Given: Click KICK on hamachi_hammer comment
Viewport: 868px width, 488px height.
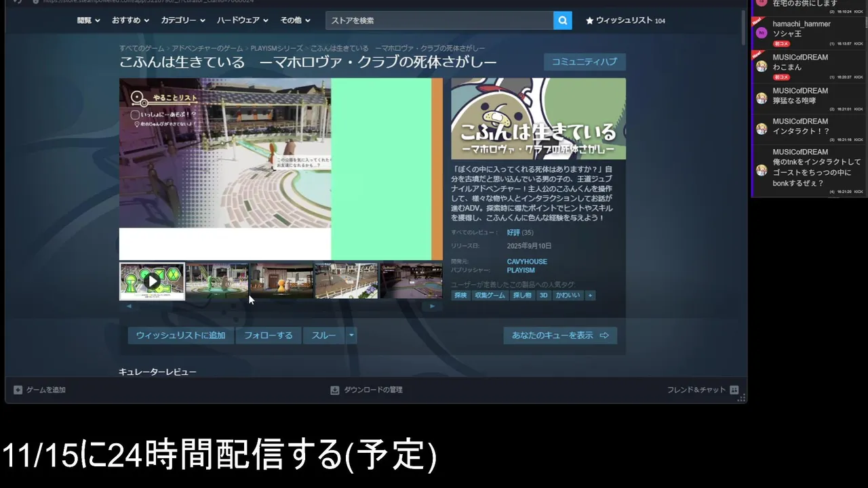Looking at the screenshot, I should tap(859, 43).
